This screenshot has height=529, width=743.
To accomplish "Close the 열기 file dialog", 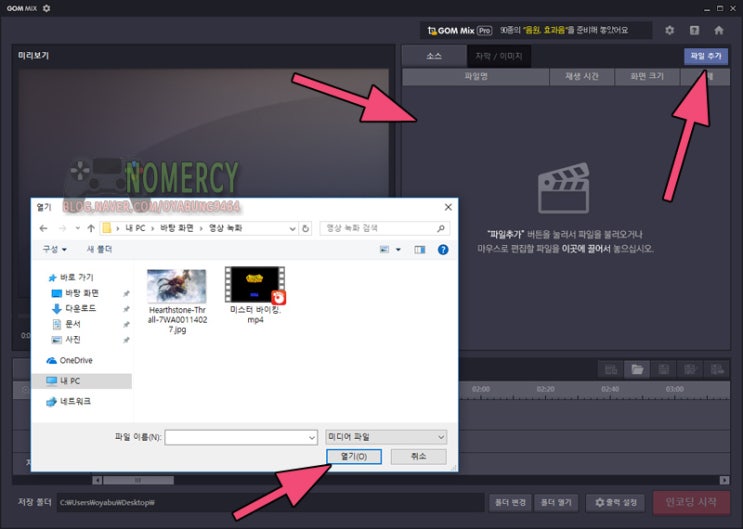I will [x=448, y=207].
